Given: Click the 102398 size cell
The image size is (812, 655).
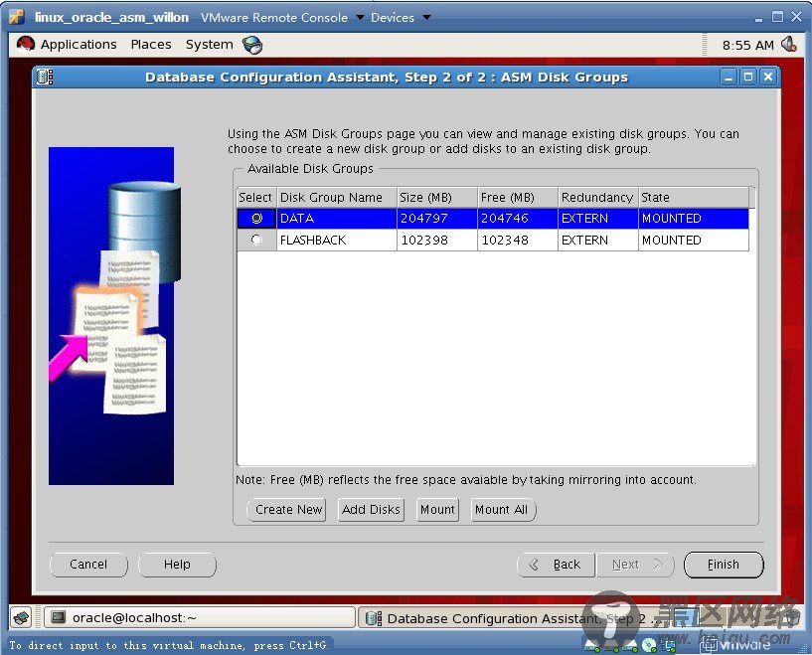Looking at the screenshot, I should pyautogui.click(x=436, y=241).
